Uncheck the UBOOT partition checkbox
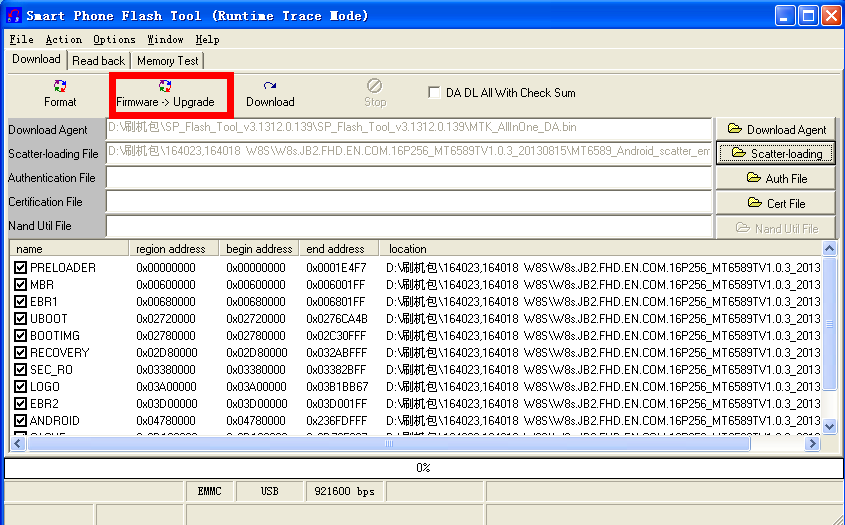 coord(20,319)
